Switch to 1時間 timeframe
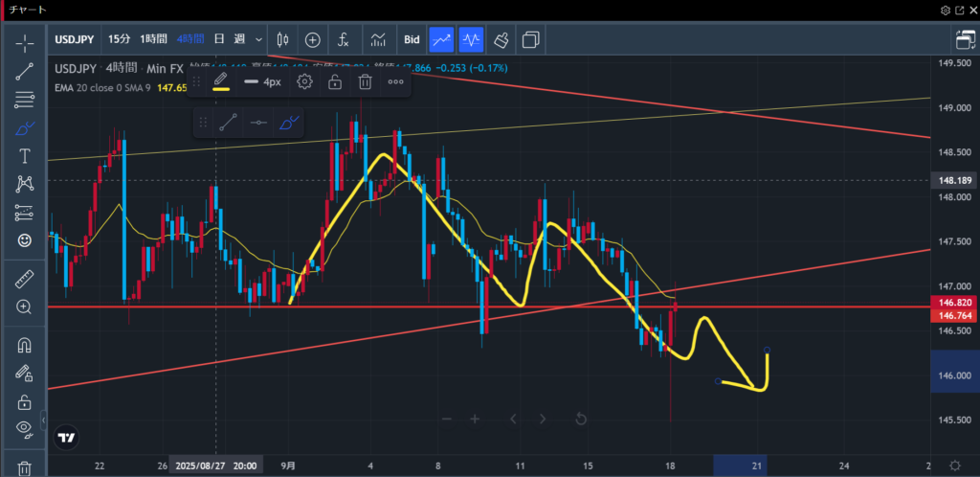The image size is (980, 477). click(153, 38)
